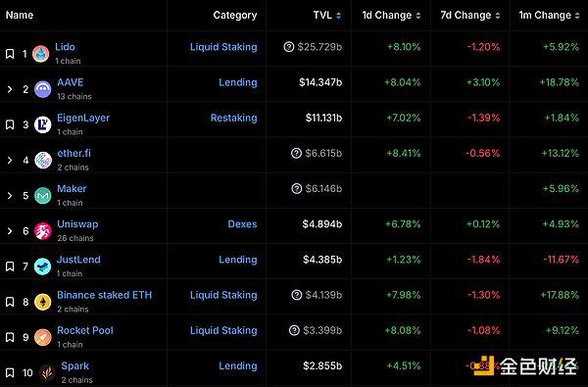This screenshot has height=387, width=588.
Task: Click the AAVE ghost logo
Action: tap(43, 89)
